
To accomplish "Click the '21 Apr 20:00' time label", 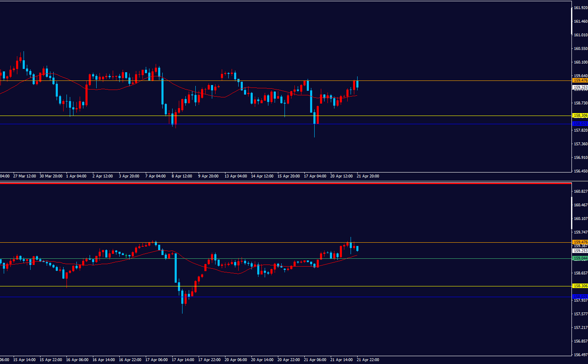I will click(367, 176).
